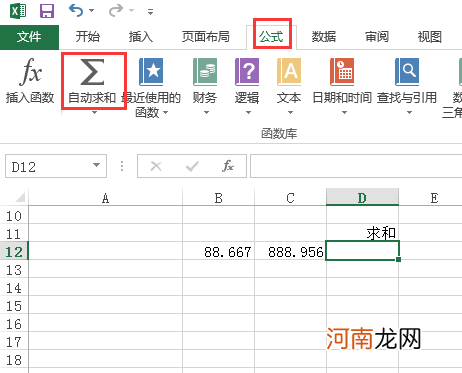This screenshot has width=462, height=373.
Task: Click into the formula bar input
Action: (x=356, y=166)
